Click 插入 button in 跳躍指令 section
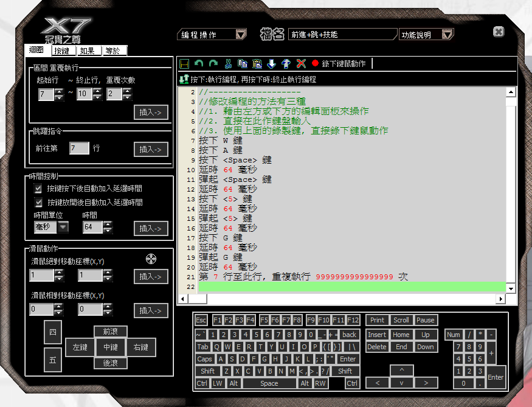 pyautogui.click(x=150, y=149)
